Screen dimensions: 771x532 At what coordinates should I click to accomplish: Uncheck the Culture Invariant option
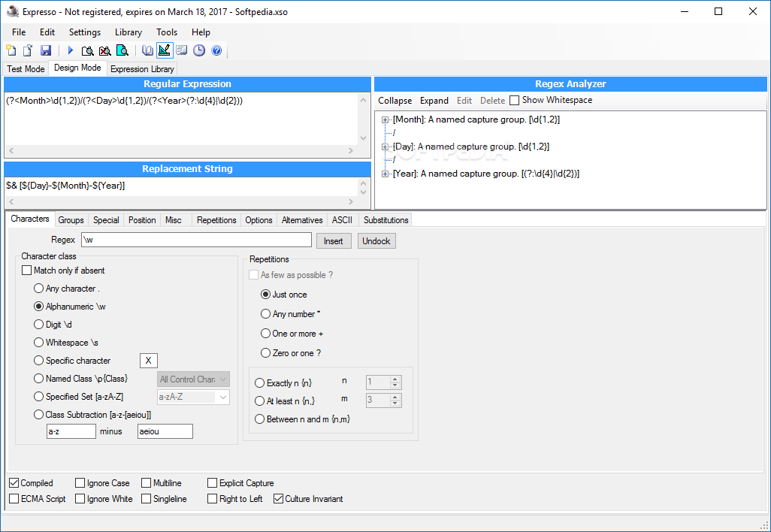(x=278, y=499)
